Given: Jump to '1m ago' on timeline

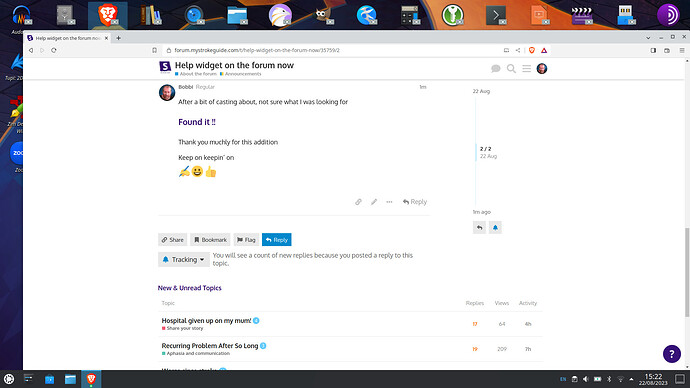Looking at the screenshot, I should click(481, 212).
